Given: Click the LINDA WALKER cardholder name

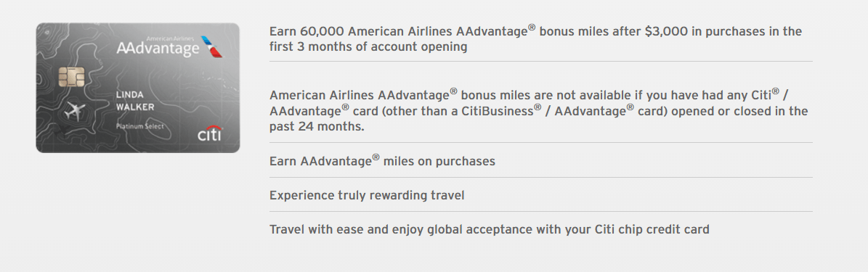Looking at the screenshot, I should 135,101.
